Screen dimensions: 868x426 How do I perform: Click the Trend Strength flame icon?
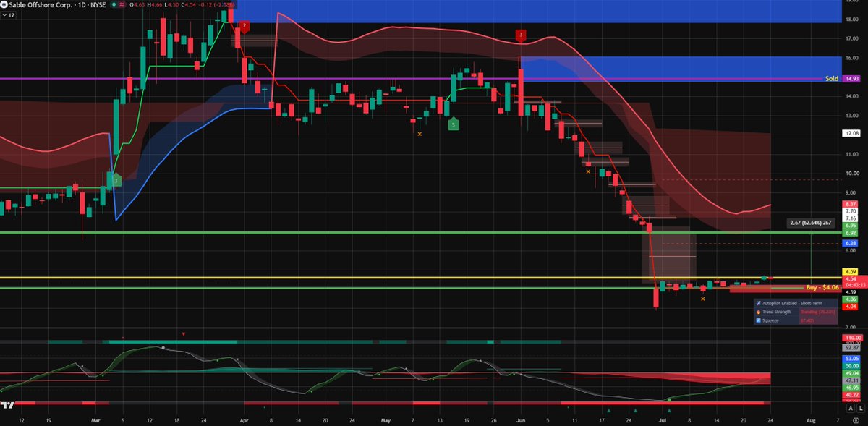tap(758, 312)
